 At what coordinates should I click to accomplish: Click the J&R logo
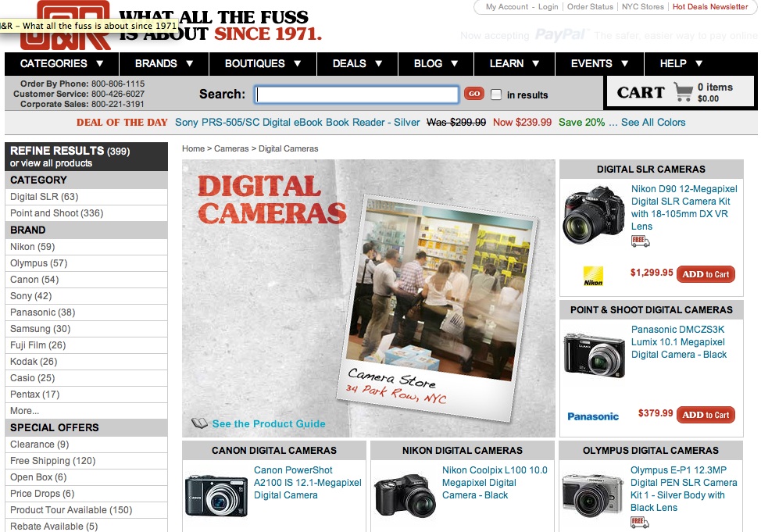pos(66,25)
